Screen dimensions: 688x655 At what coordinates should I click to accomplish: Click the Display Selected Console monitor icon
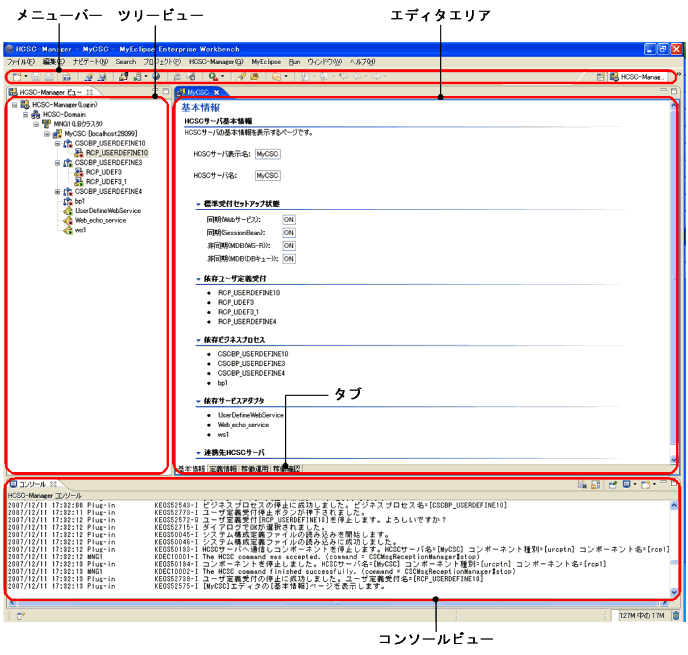(627, 485)
